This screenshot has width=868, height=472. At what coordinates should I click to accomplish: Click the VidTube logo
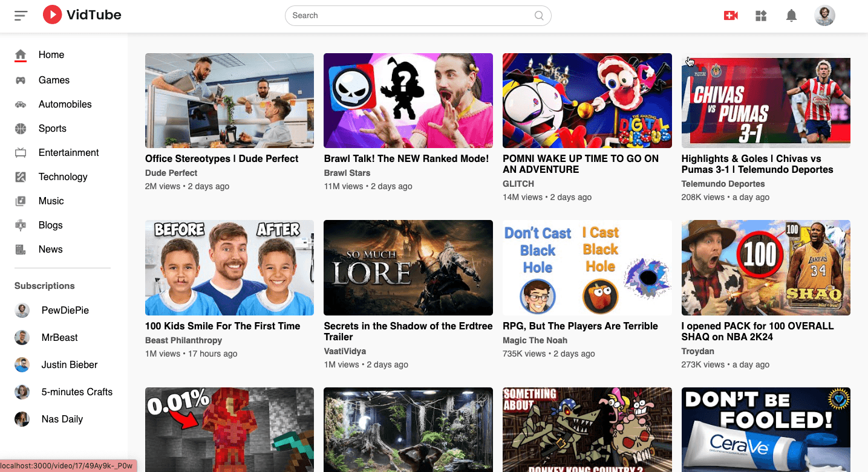click(x=82, y=15)
